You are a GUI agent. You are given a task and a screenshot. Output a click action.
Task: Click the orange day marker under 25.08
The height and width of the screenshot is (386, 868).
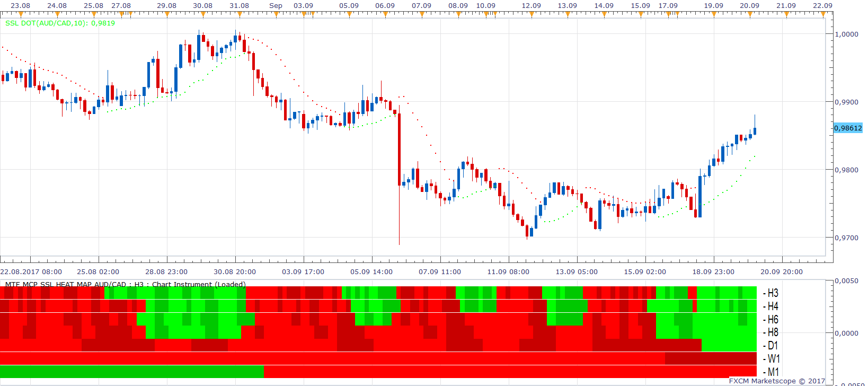coord(94,14)
